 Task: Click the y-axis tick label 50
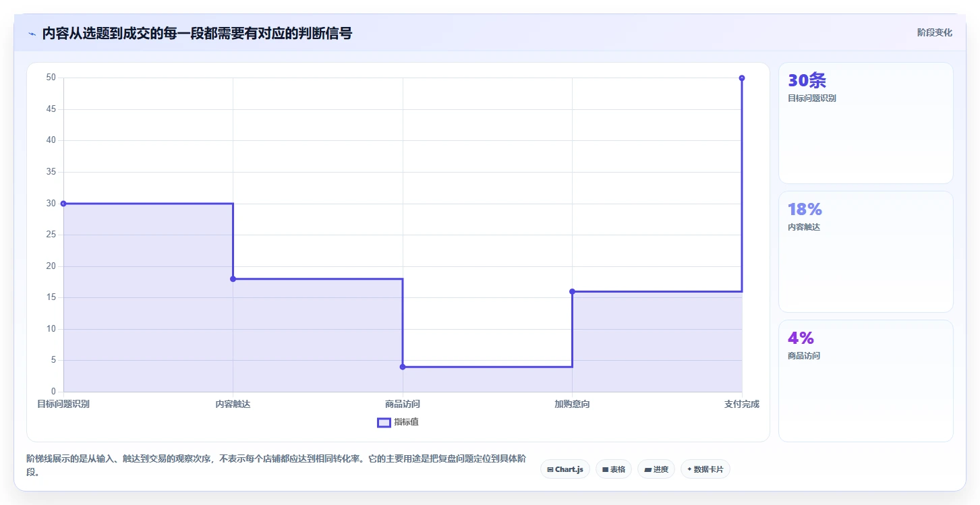coord(51,78)
